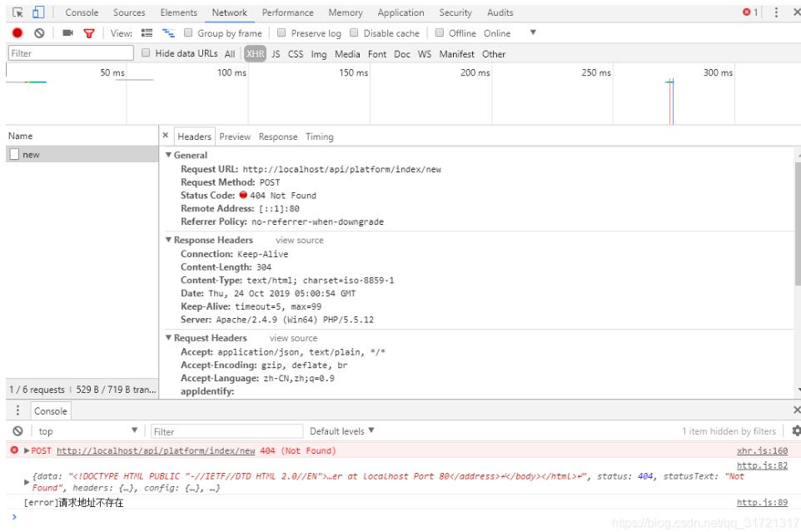Switch to the Sources panel tab
Image resolution: width=801 pixels, height=532 pixels.
click(129, 12)
